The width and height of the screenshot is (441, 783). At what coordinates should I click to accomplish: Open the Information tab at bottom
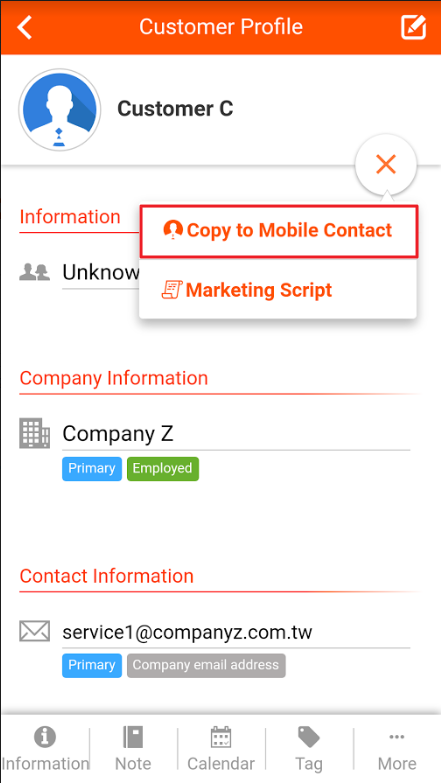click(x=45, y=749)
